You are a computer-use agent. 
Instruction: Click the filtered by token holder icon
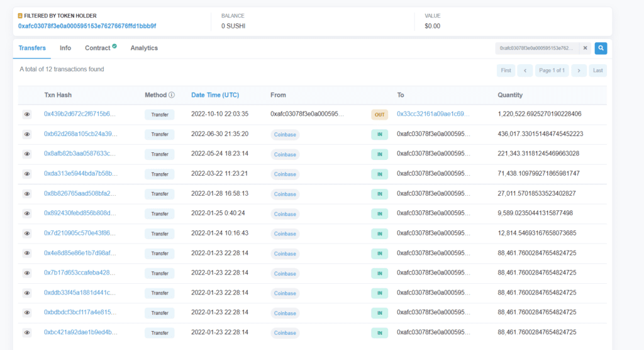(x=20, y=16)
